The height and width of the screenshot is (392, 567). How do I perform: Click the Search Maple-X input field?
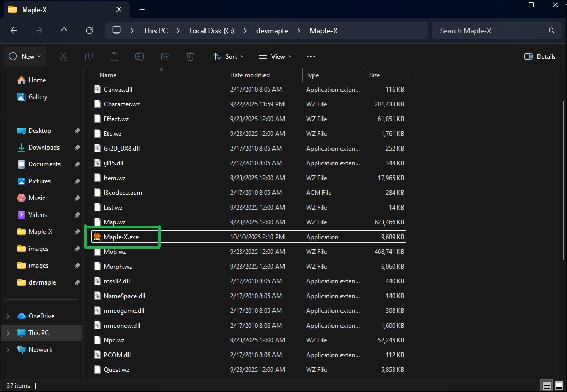[490, 31]
